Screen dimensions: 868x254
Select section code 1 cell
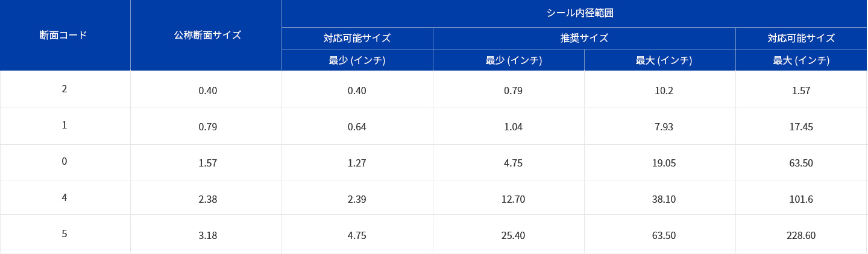tap(65, 125)
